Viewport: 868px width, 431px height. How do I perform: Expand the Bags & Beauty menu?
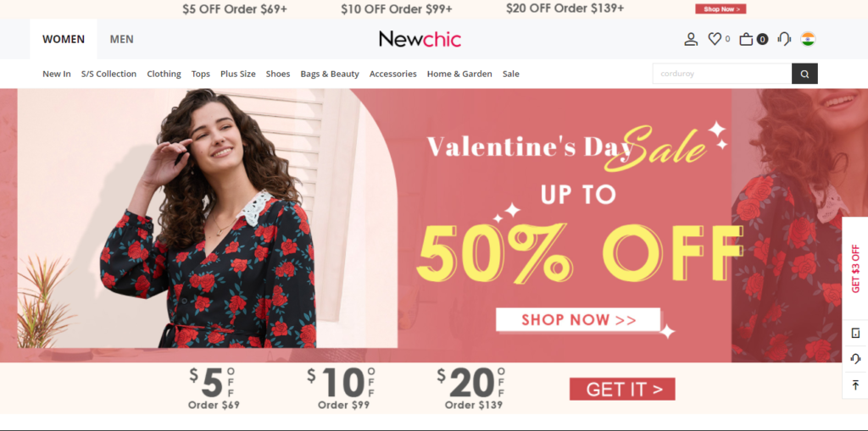point(330,74)
